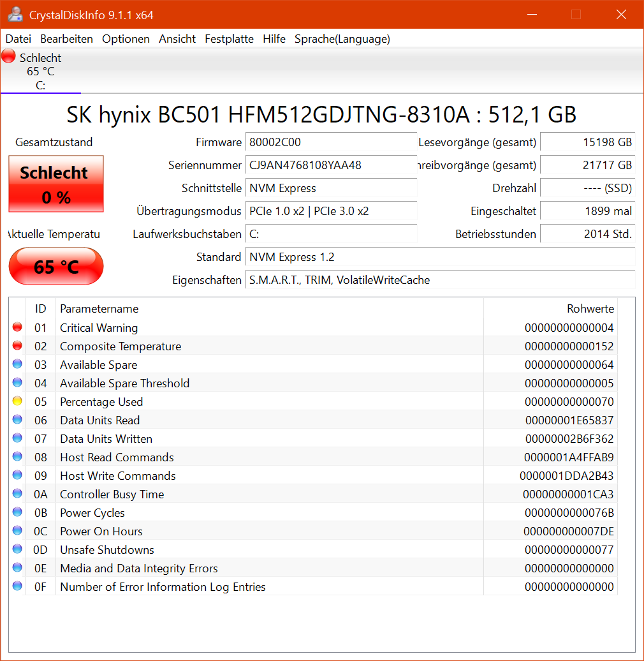The image size is (644, 661).
Task: Click the blue status dot for Data Units Written
Action: click(x=17, y=438)
